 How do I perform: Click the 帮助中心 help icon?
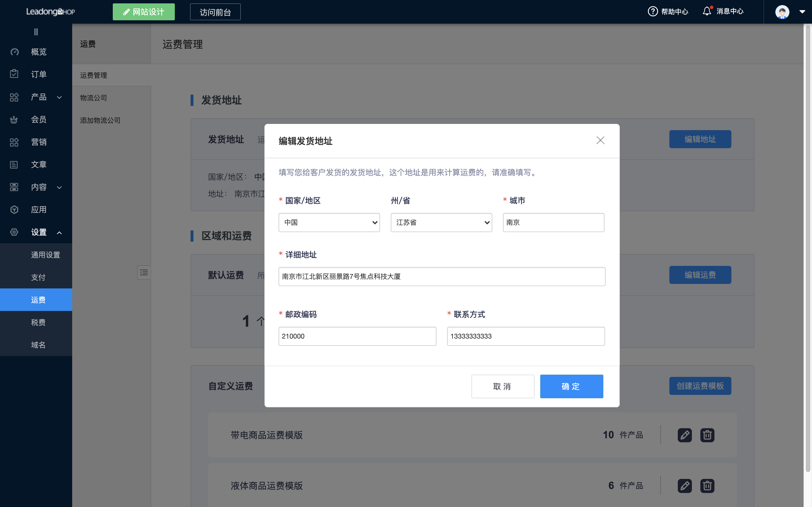pyautogui.click(x=652, y=11)
